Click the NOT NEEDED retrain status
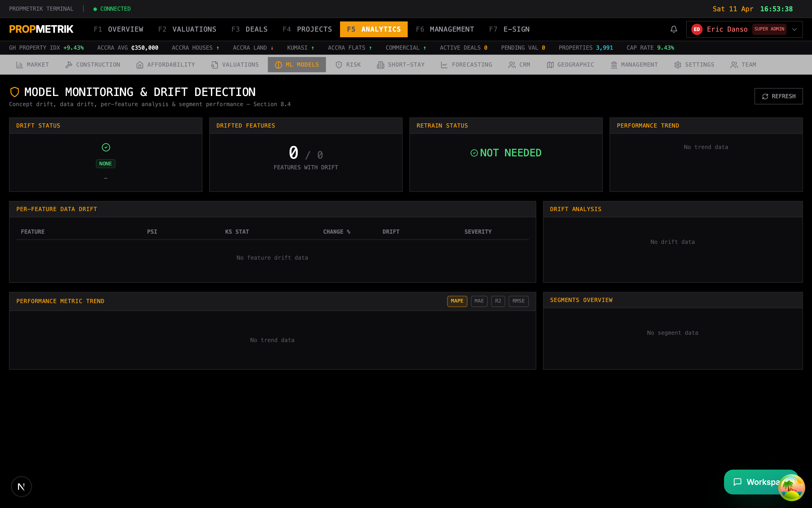This screenshot has height=508, width=812. [506, 153]
